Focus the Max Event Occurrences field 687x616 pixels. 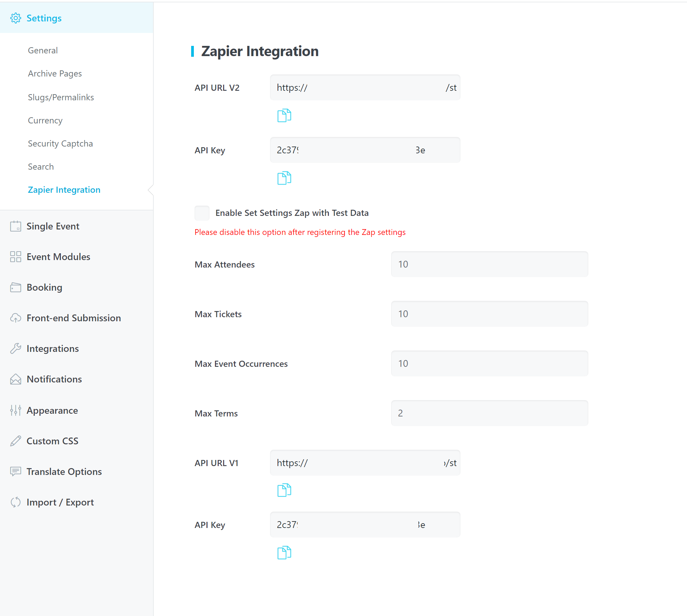tap(489, 364)
